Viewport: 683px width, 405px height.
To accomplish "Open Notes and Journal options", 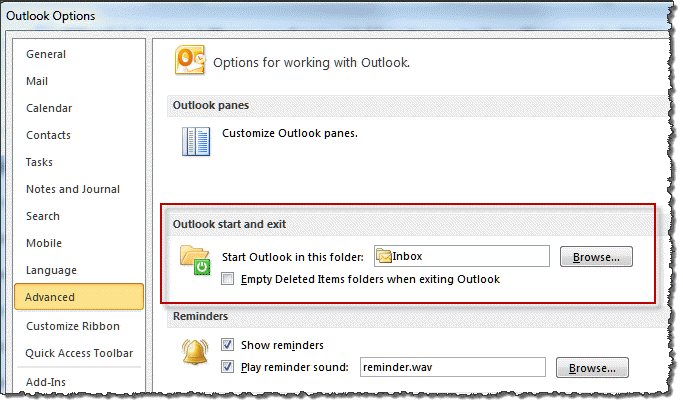I will coord(73,189).
